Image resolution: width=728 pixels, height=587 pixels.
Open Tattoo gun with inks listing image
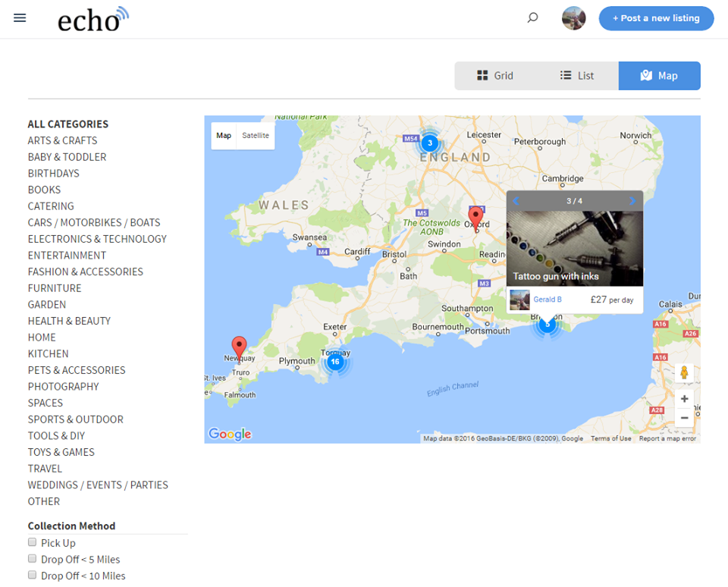(575, 249)
